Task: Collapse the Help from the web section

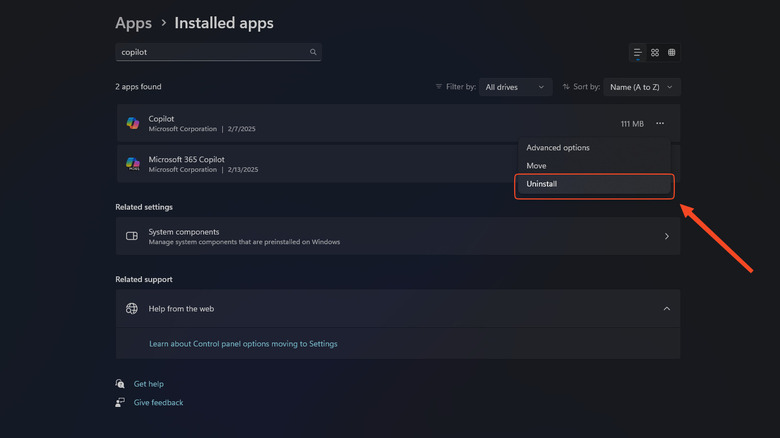Action: [x=667, y=309]
